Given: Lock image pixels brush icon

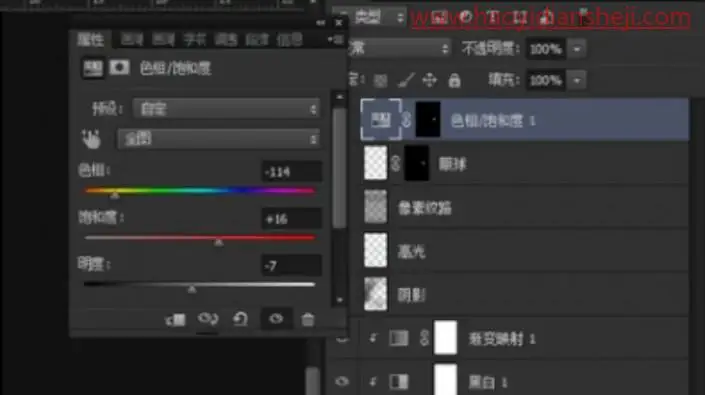Looking at the screenshot, I should point(406,80).
